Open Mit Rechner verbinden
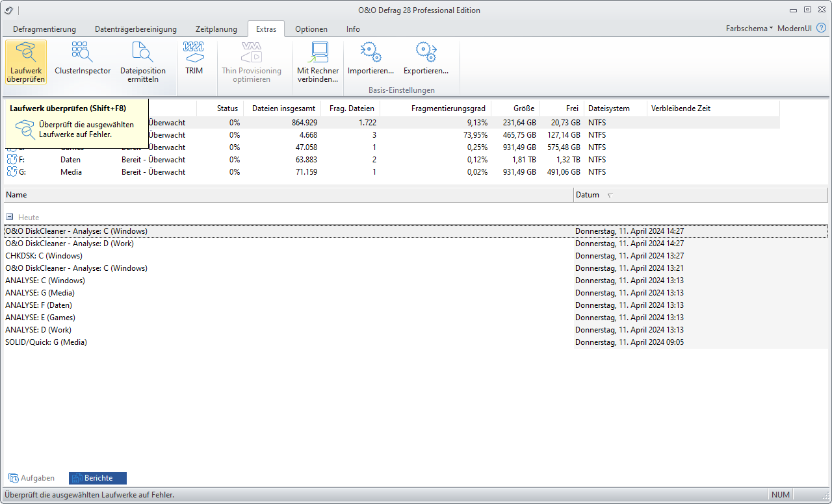This screenshot has height=504, width=832. click(x=318, y=62)
